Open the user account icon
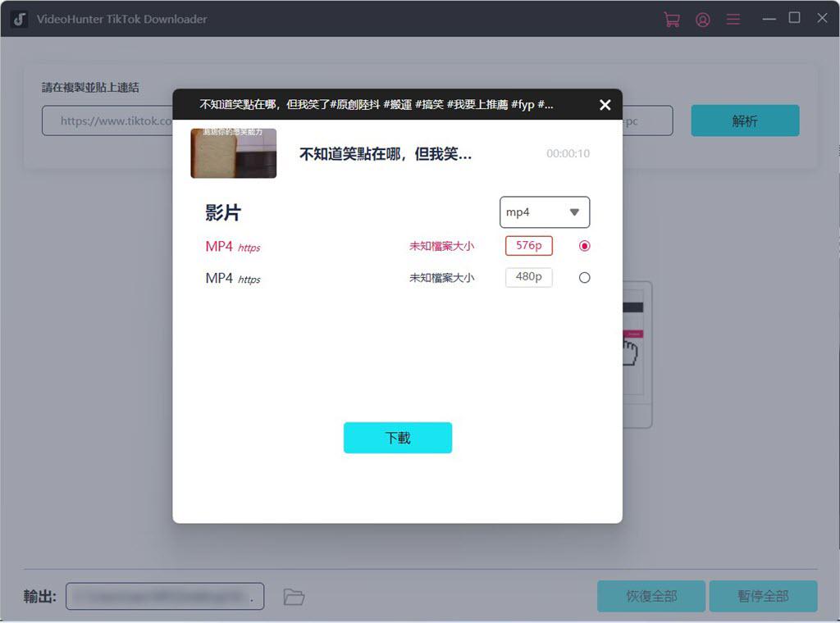 click(703, 20)
